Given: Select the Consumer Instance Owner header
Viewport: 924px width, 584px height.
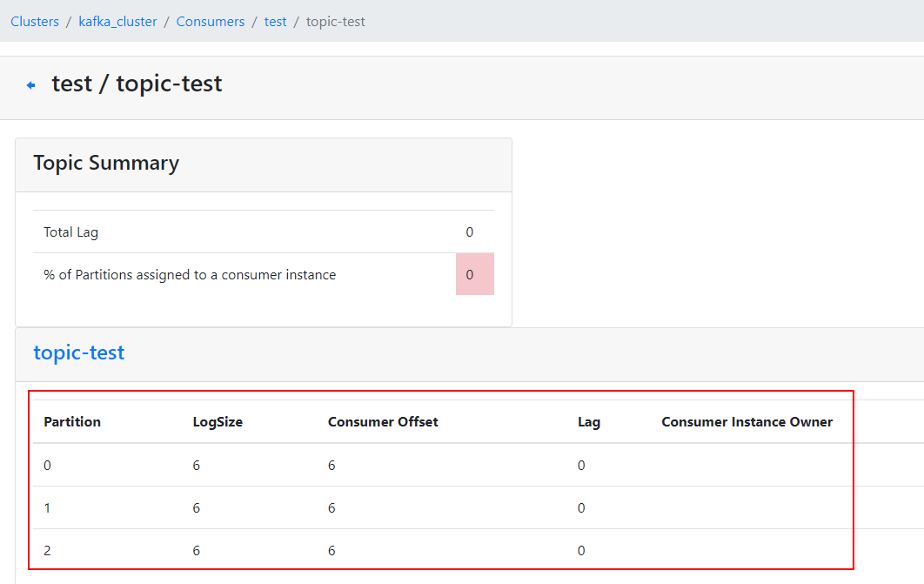Looking at the screenshot, I should tap(747, 422).
